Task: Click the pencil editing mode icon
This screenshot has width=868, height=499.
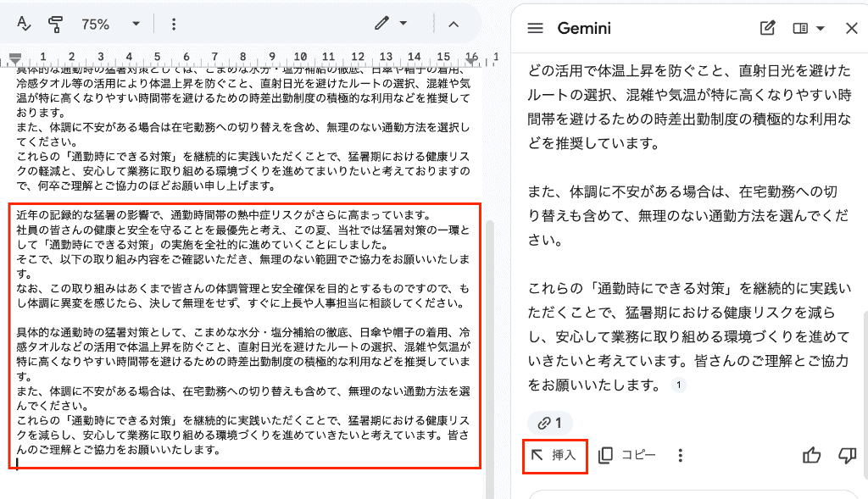Action: click(x=381, y=23)
